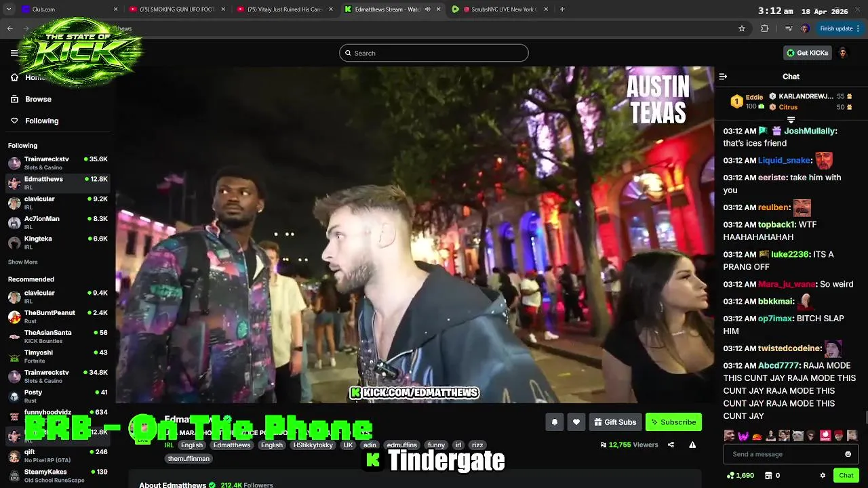This screenshot has height=488, width=868.
Task: Click the IRL category link
Action: click(169, 445)
